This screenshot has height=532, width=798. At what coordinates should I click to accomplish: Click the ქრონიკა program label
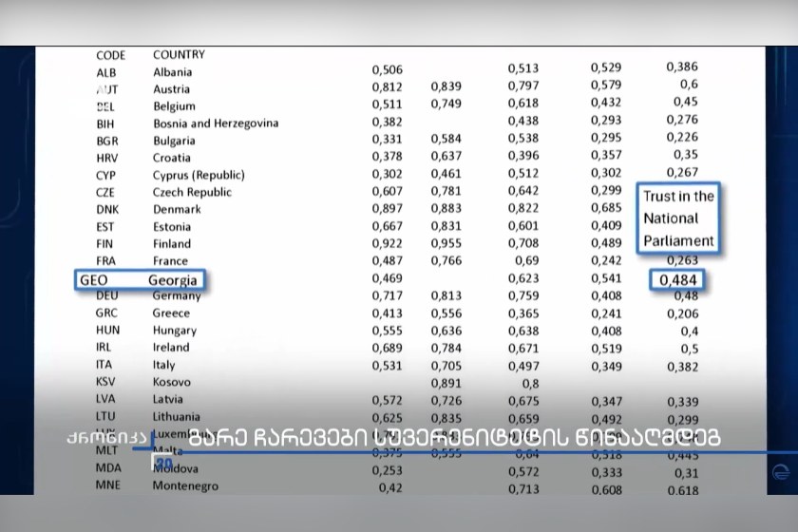pyautogui.click(x=105, y=437)
